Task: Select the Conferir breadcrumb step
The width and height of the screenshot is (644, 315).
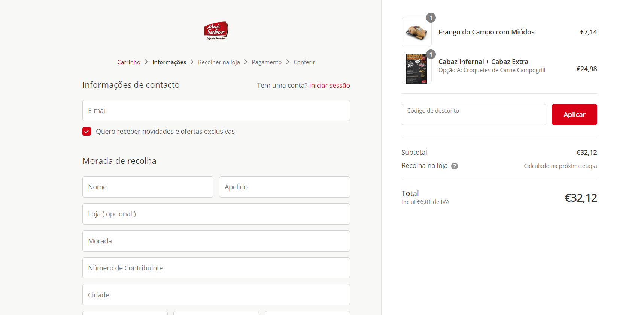Action: 304,62
